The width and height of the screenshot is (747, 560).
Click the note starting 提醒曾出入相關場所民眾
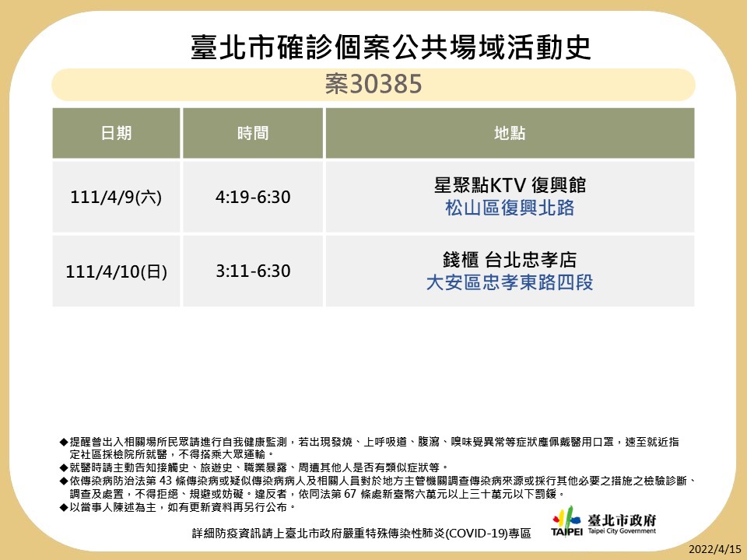pos(370,448)
